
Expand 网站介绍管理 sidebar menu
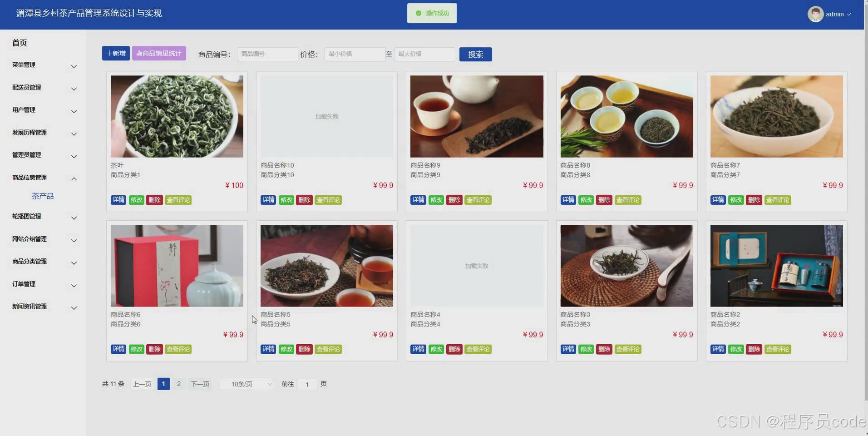43,239
